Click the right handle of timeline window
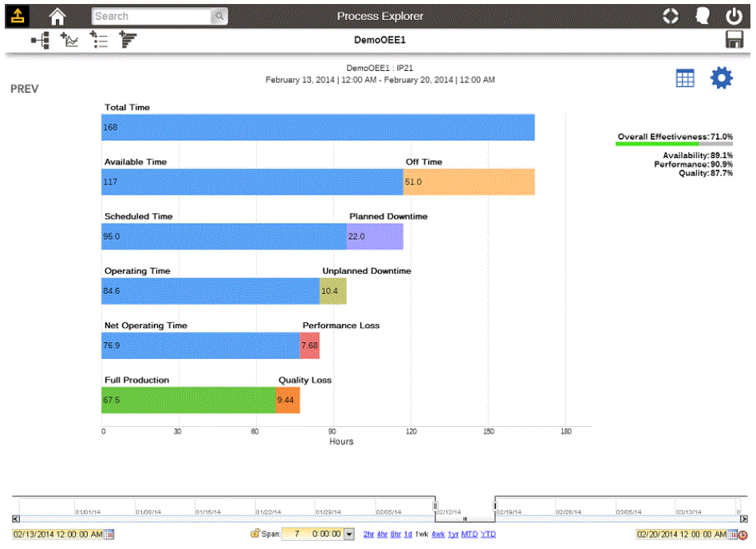This screenshot has width=756, height=549. pos(495,506)
